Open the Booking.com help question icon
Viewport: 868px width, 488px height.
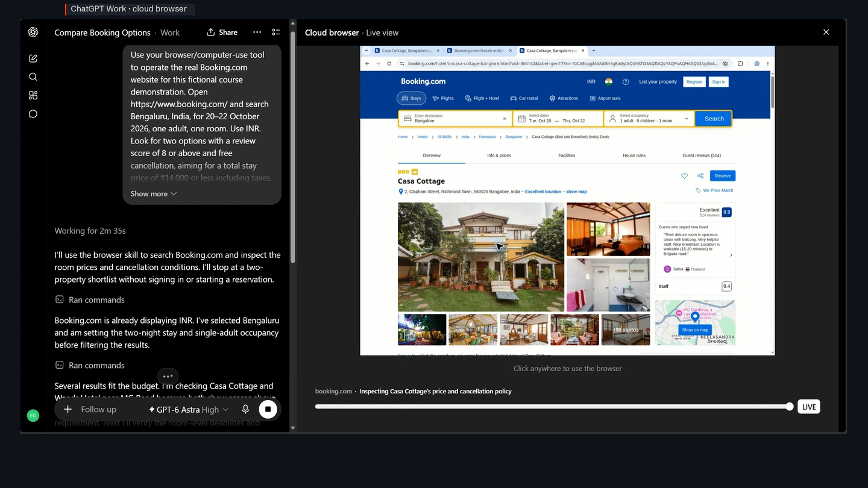point(626,81)
